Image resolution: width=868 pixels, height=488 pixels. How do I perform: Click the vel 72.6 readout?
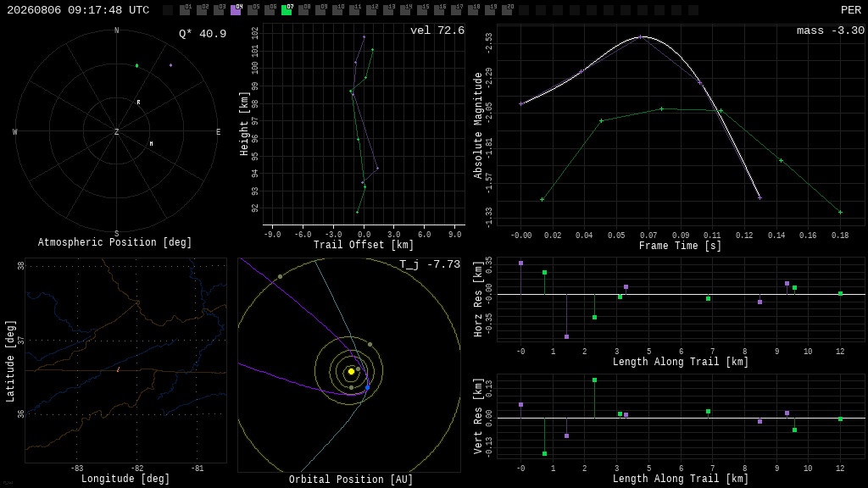(437, 30)
